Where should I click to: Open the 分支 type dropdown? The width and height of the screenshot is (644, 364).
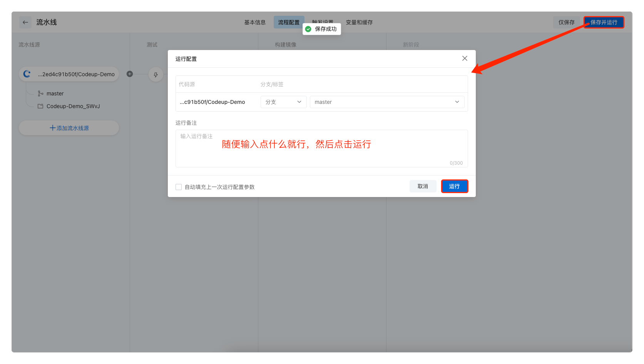pyautogui.click(x=284, y=102)
